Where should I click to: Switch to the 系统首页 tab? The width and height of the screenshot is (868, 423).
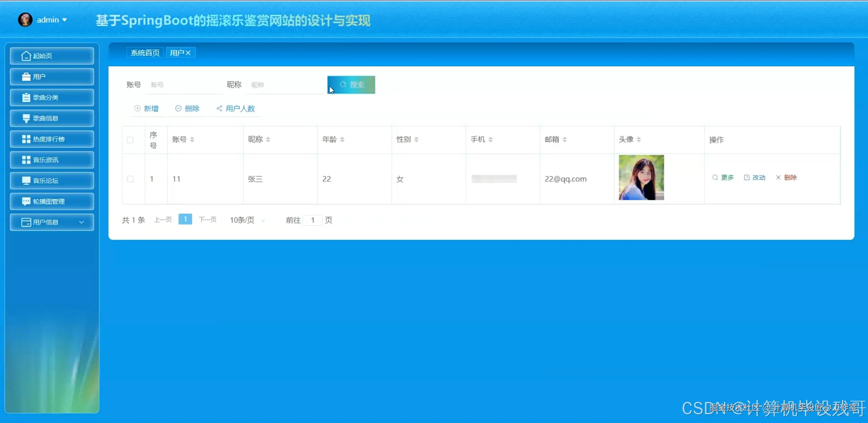[145, 53]
